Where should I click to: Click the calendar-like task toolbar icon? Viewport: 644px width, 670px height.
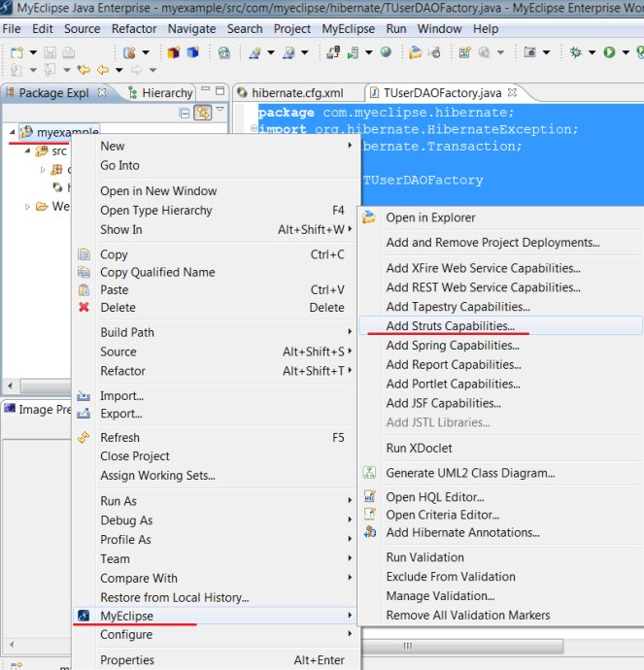tap(464, 52)
